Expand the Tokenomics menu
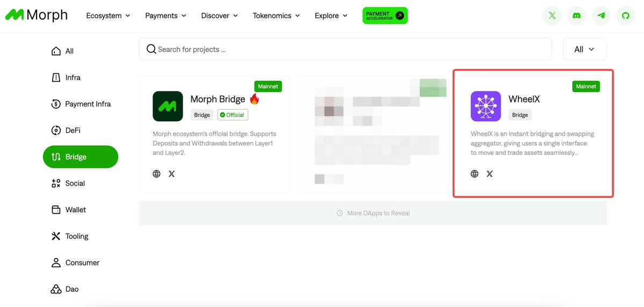The height and width of the screenshot is (307, 644). click(x=276, y=16)
